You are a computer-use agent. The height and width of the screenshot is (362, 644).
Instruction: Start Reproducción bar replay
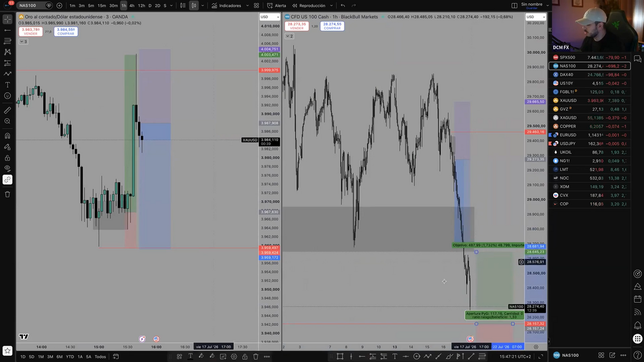pyautogui.click(x=309, y=5)
